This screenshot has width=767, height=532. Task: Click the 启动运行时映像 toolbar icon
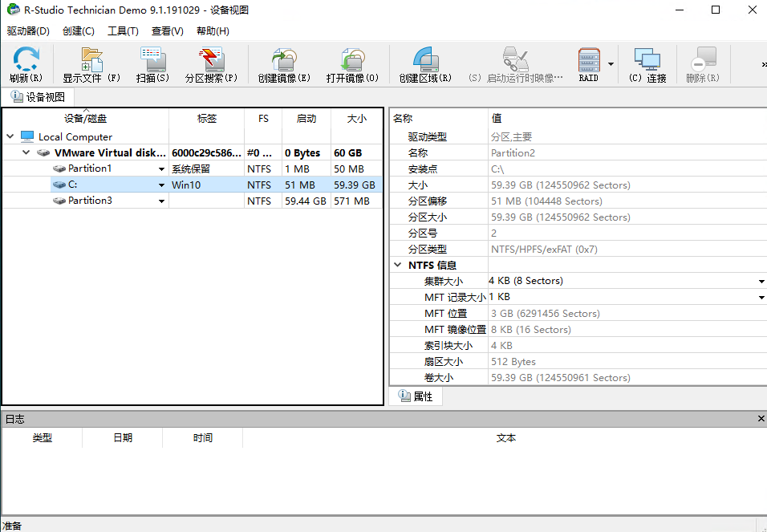point(516,65)
